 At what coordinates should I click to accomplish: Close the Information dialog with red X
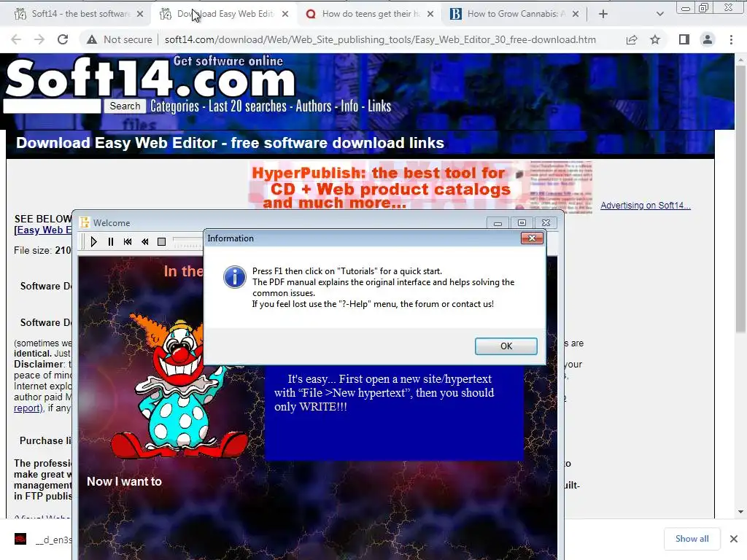click(532, 238)
